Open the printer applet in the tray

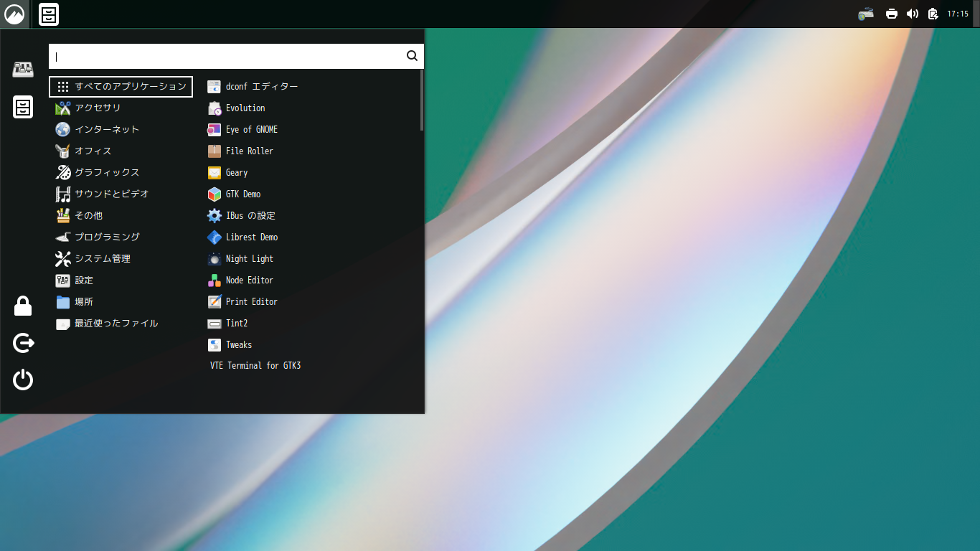892,14
